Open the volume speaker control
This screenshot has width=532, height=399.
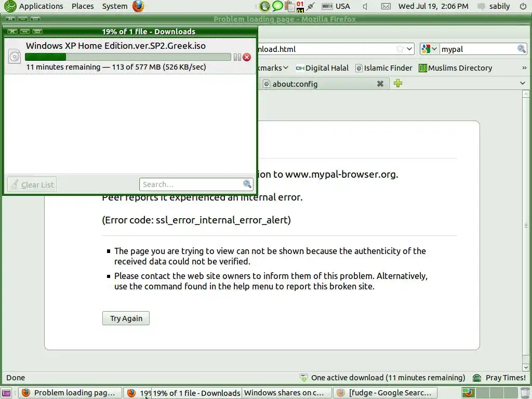(x=365, y=6)
